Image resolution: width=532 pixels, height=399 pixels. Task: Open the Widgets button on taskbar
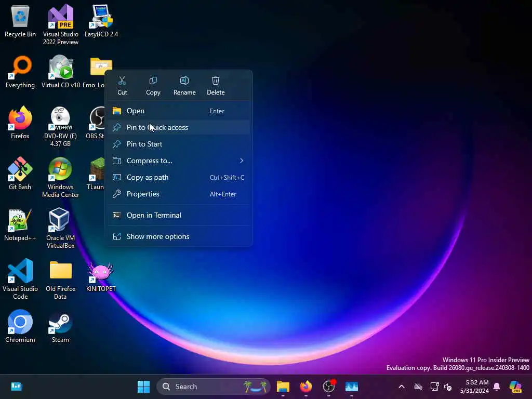(16, 387)
